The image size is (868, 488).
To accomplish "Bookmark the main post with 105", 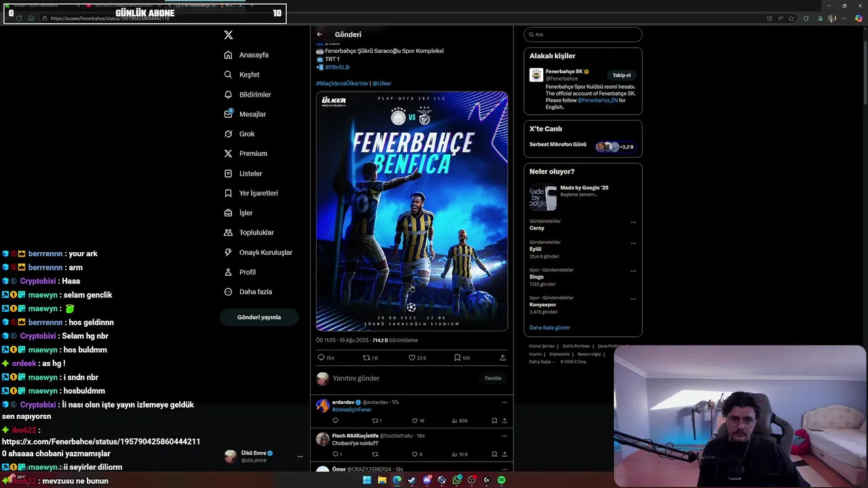I will click(462, 358).
